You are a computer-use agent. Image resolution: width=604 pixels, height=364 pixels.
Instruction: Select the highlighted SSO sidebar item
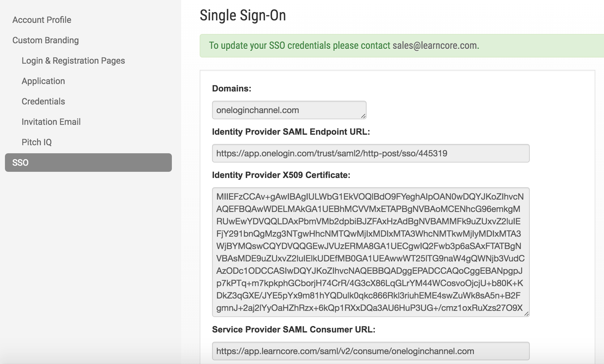click(88, 163)
